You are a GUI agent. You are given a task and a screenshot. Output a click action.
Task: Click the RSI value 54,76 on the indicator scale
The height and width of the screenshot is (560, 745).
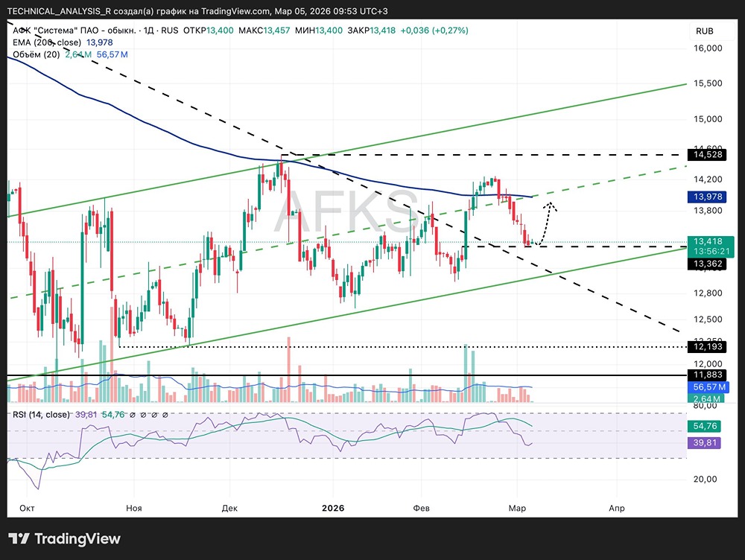[x=706, y=426]
